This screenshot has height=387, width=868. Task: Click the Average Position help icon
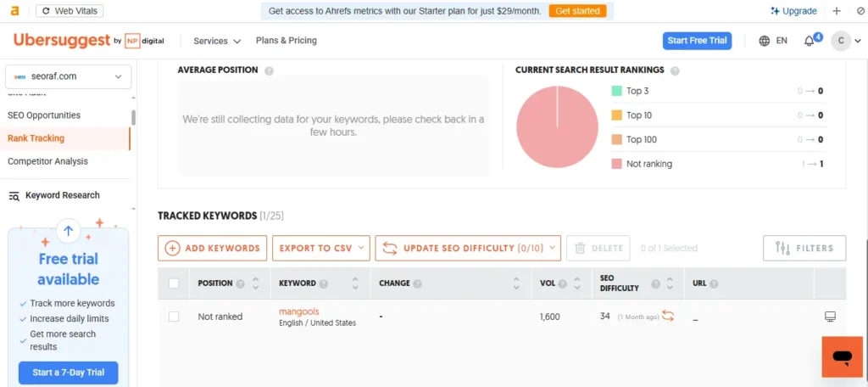[x=269, y=71]
